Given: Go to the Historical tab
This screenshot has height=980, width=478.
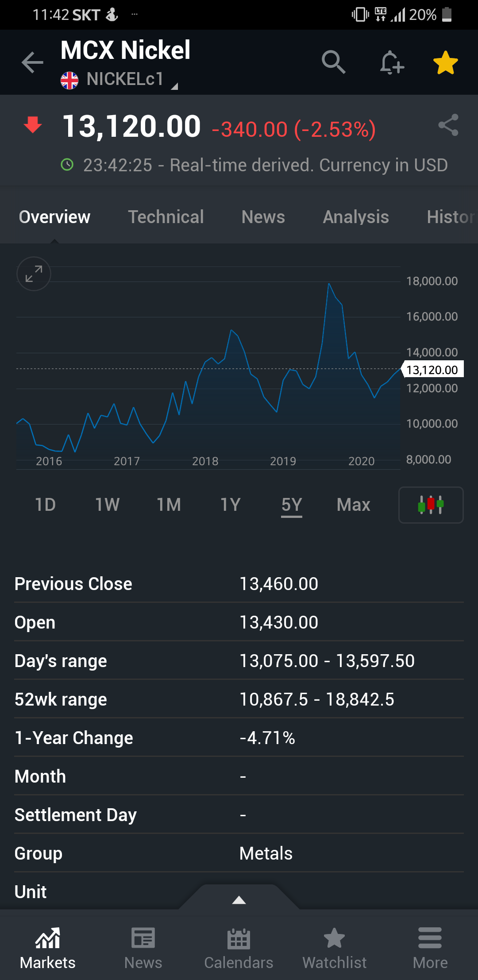Looking at the screenshot, I should 451,217.
